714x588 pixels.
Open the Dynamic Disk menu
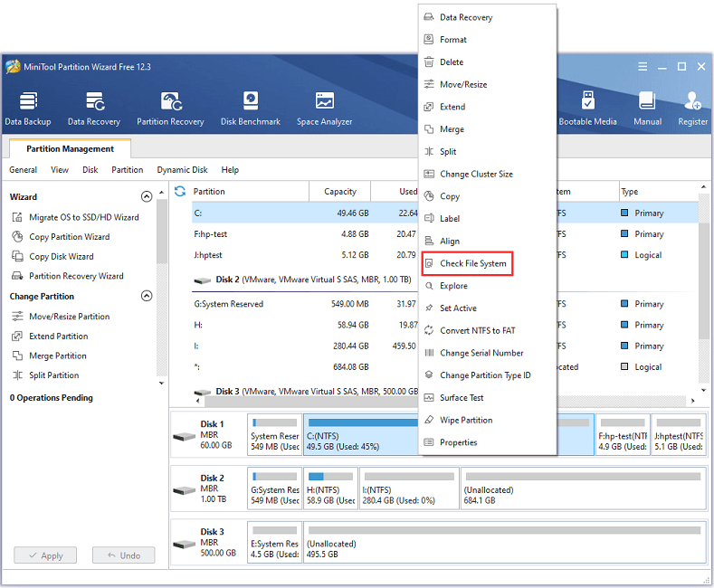click(182, 170)
